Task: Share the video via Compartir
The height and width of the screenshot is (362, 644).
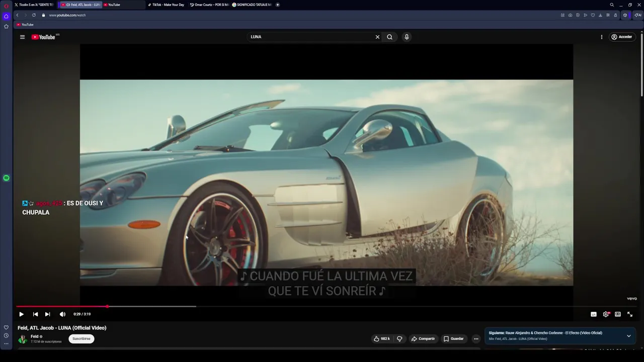Action: click(423, 339)
